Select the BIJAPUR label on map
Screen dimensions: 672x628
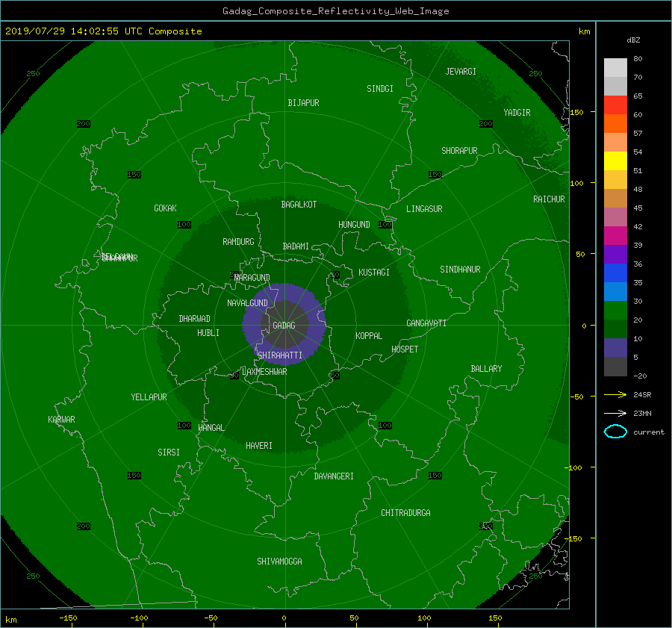click(x=303, y=103)
